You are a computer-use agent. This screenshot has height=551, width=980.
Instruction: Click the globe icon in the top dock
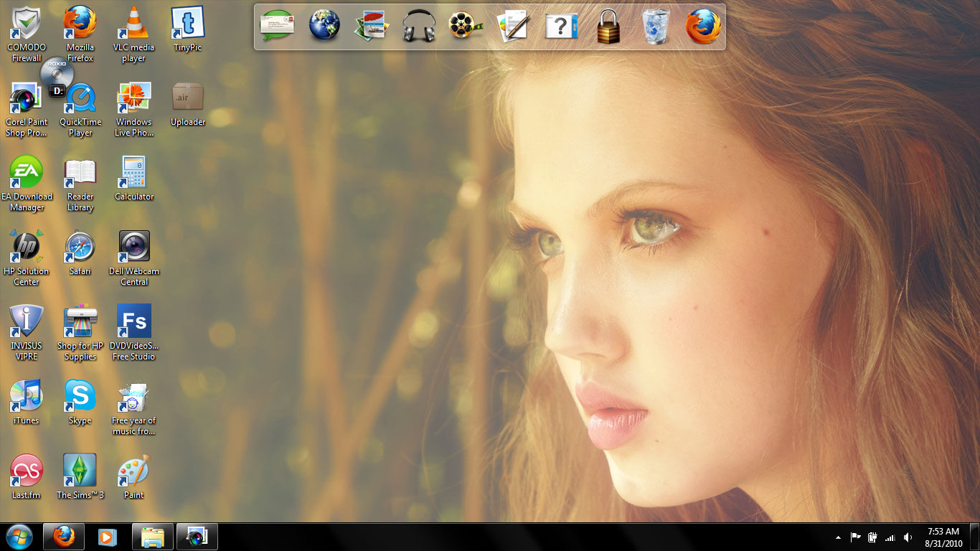point(324,27)
